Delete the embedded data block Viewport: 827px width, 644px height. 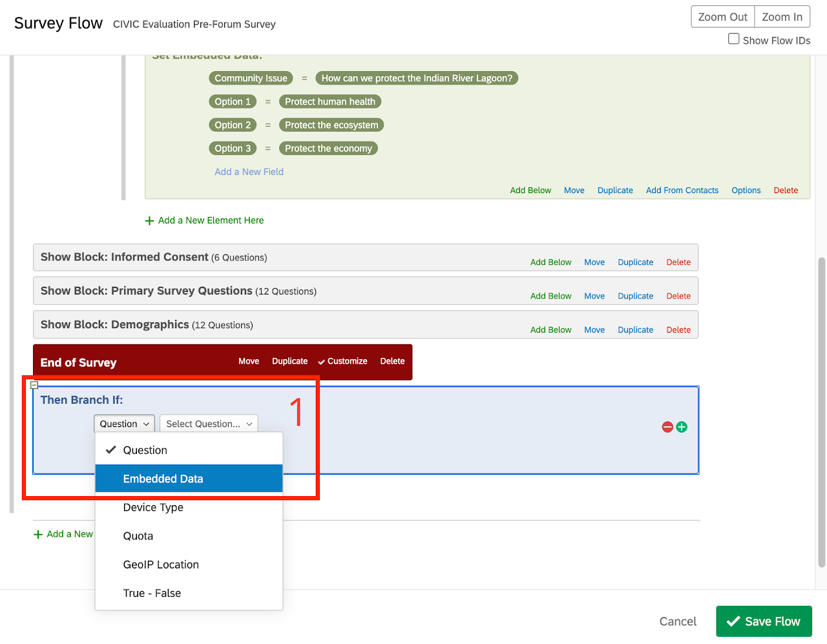pos(786,191)
